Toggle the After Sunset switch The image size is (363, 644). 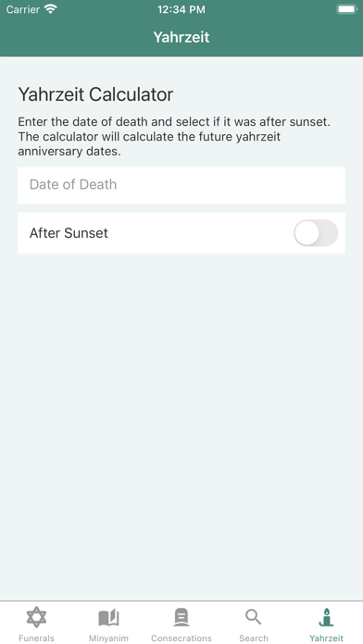316,233
